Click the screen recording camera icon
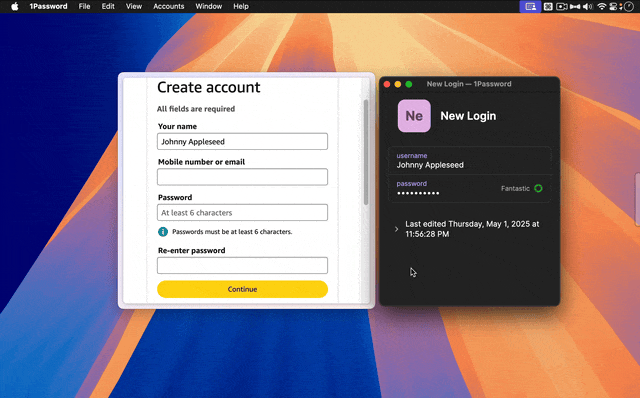640x398 pixels. [x=562, y=7]
